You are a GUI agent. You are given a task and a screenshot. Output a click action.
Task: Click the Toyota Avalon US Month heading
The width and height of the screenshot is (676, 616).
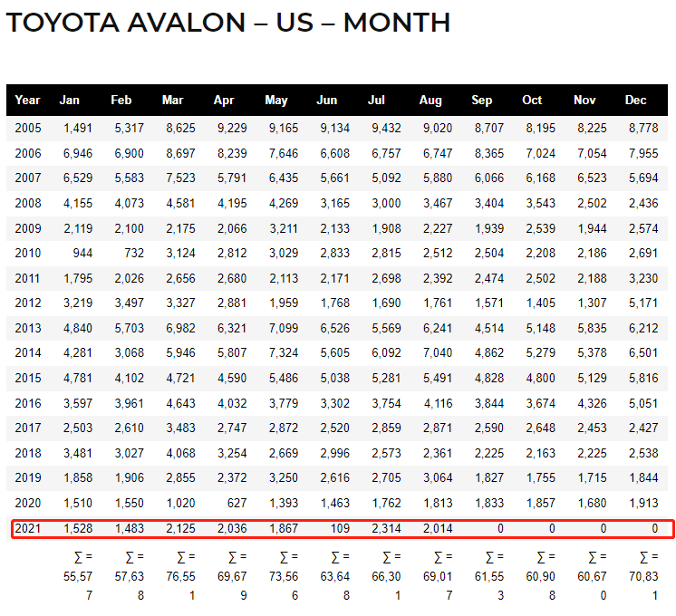(228, 23)
